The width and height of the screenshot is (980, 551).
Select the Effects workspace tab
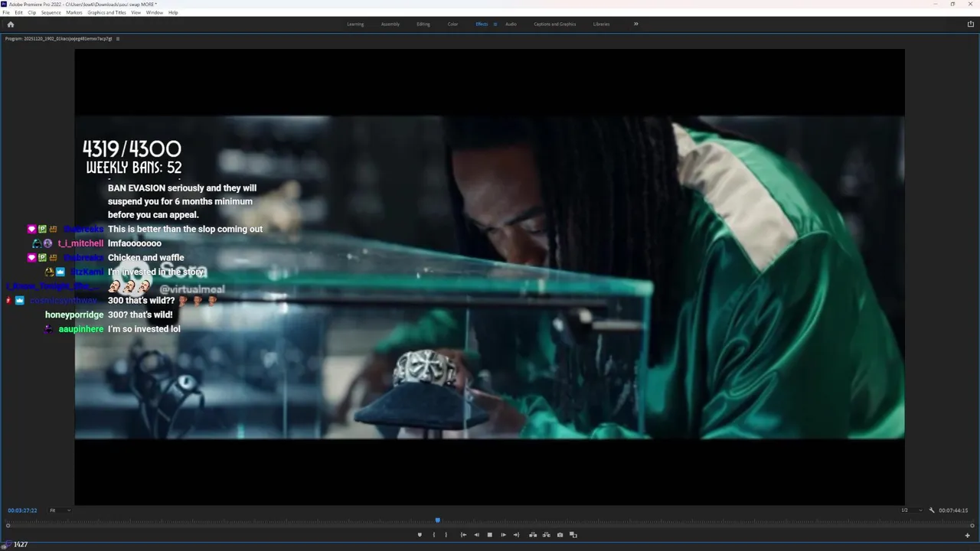pyautogui.click(x=482, y=24)
